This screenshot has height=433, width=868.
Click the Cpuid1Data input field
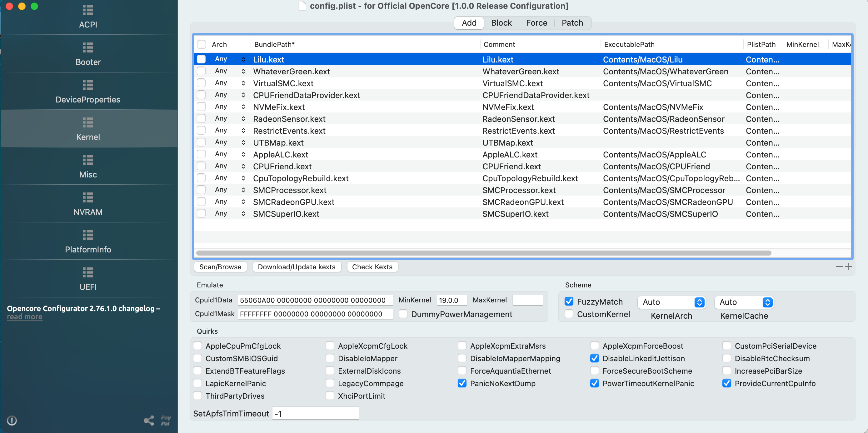[x=315, y=300]
